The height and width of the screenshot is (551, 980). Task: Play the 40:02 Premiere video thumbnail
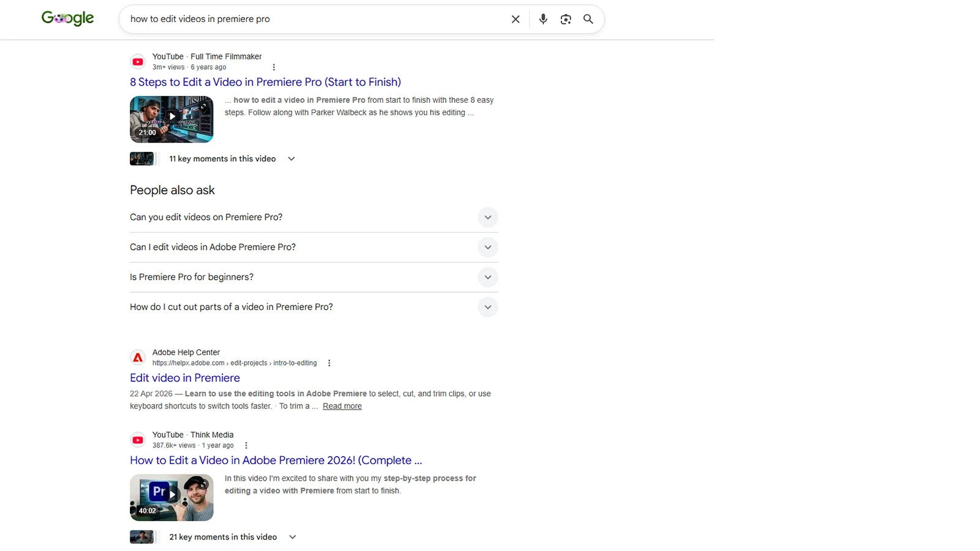point(171,498)
